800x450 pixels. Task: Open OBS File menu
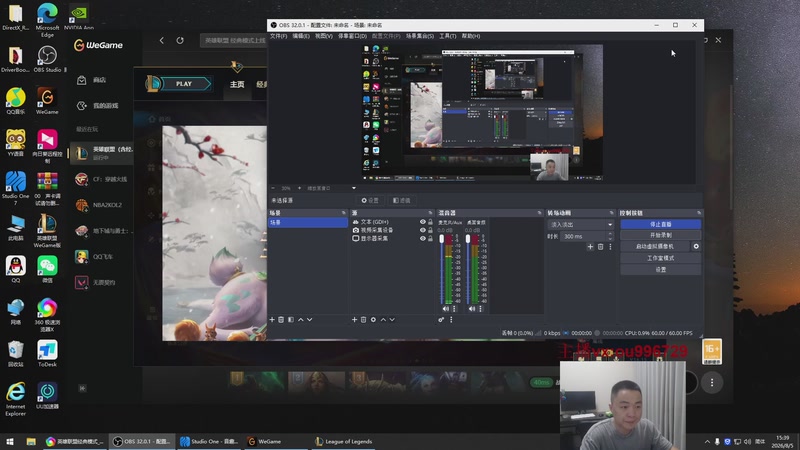(279, 36)
